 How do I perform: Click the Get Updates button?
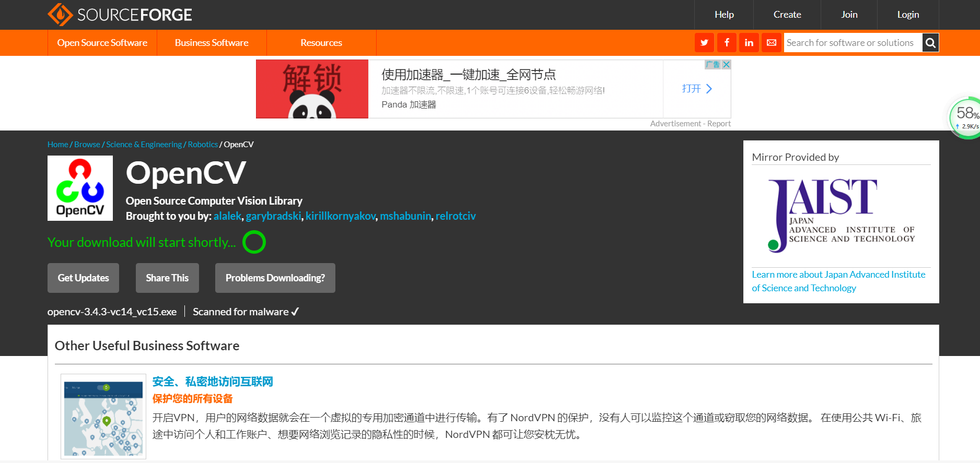click(83, 278)
